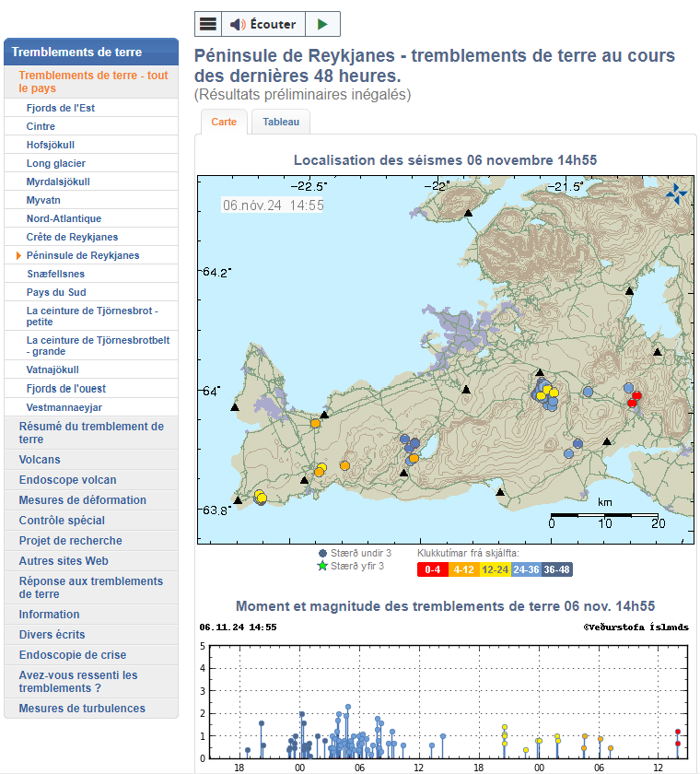Click the blue circle legend icon

click(322, 553)
